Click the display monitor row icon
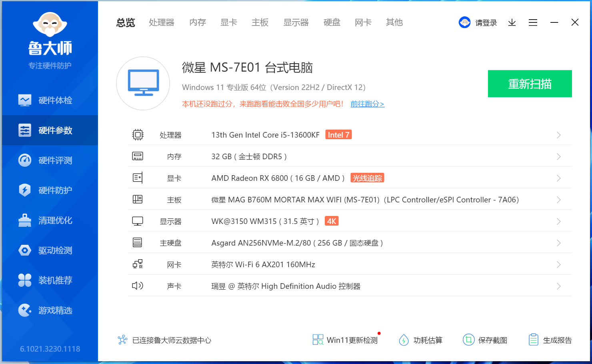The image size is (592, 364). pyautogui.click(x=138, y=221)
